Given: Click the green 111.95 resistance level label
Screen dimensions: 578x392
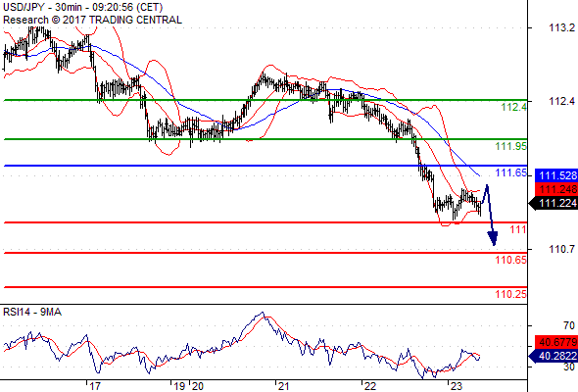Looking at the screenshot, I should [x=511, y=146].
